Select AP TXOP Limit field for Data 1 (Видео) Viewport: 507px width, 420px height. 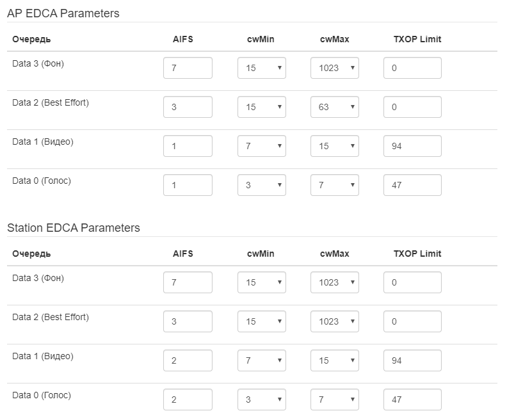click(412, 146)
